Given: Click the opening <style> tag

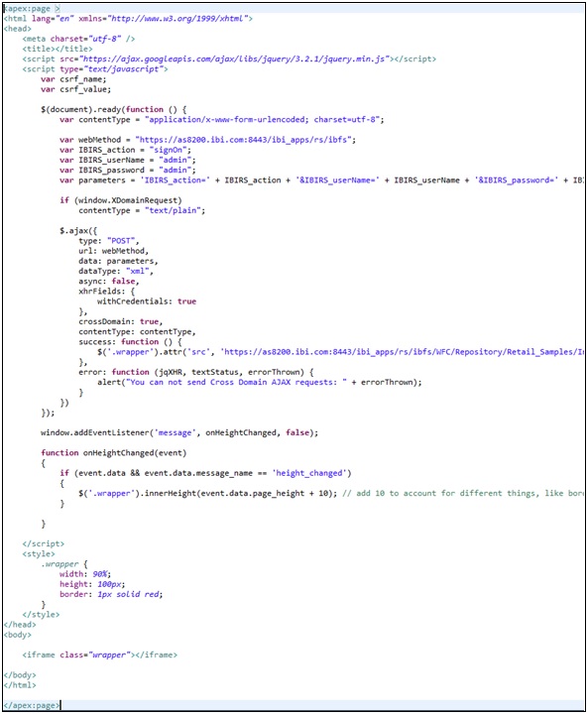Looking at the screenshot, I should coord(39,553).
